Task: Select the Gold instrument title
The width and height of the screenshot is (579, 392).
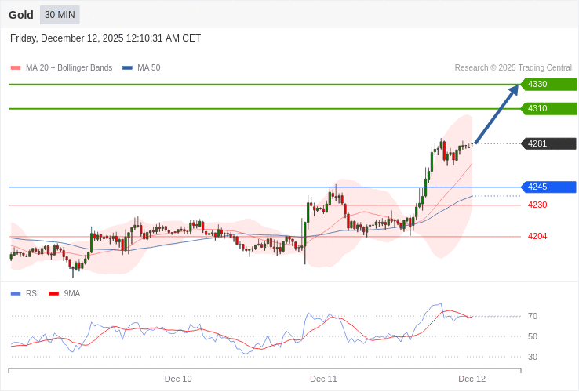Action: point(21,15)
